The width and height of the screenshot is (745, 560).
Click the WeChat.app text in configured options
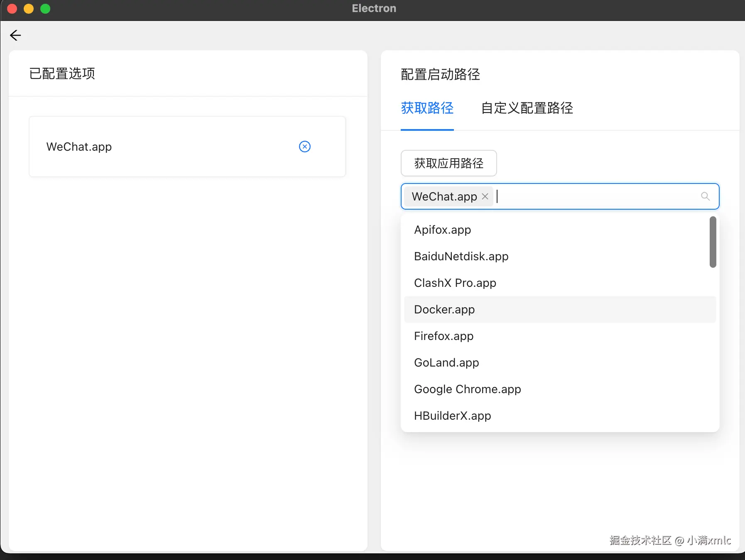pos(79,147)
